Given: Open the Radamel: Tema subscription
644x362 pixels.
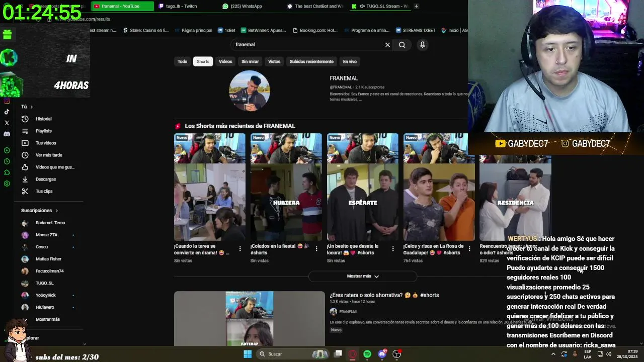Looking at the screenshot, I should pos(50,223).
